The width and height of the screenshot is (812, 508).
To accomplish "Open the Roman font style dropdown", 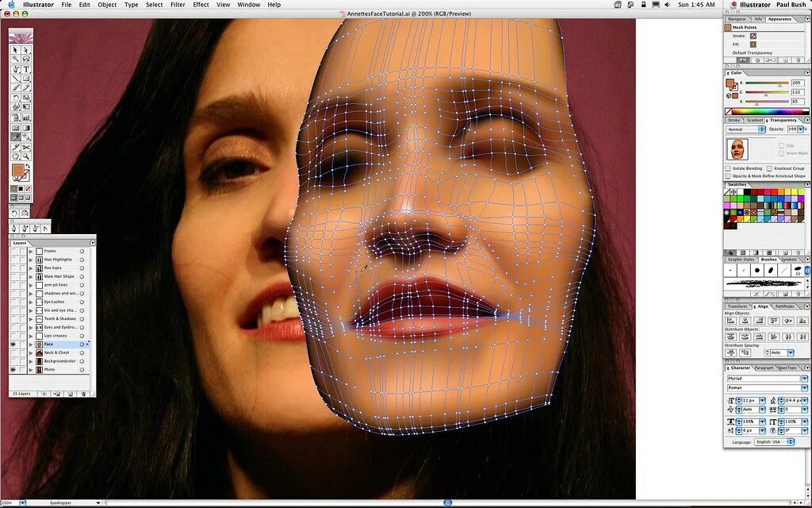I will click(804, 387).
